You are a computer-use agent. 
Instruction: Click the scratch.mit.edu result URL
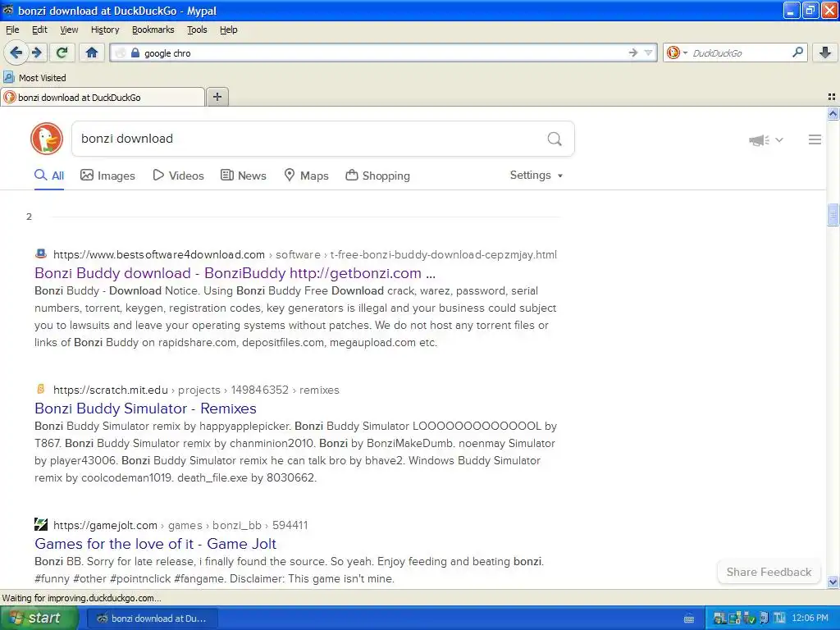pos(196,390)
